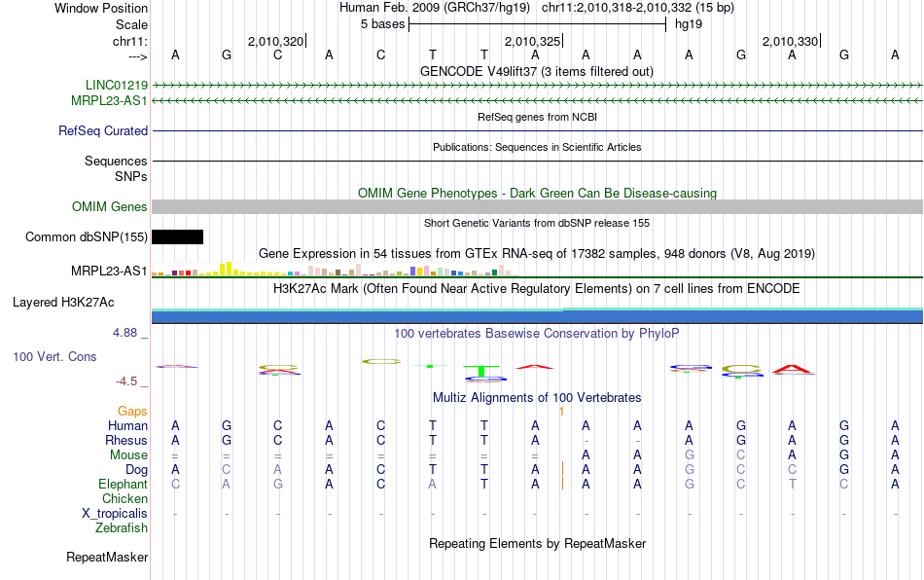Screen dimensions: 924x580
Task: Click the Common dbSNP(155) track label
Action: coord(87,236)
